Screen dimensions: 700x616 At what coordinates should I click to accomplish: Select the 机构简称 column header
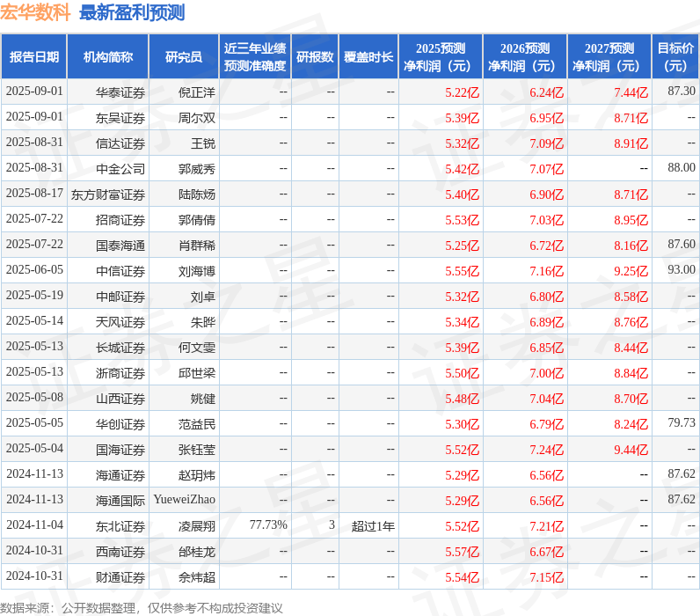(108, 57)
